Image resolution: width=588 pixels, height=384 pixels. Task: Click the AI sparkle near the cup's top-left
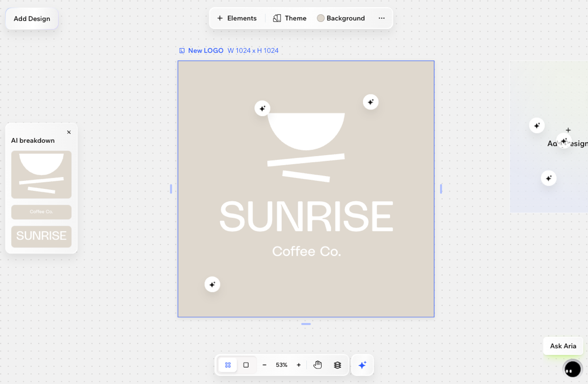tap(262, 109)
